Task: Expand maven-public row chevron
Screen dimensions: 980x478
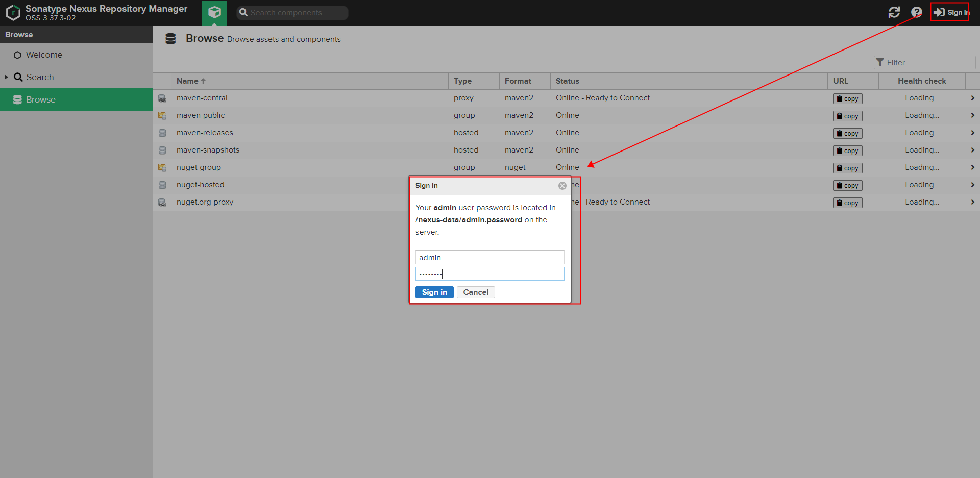Action: (972, 115)
